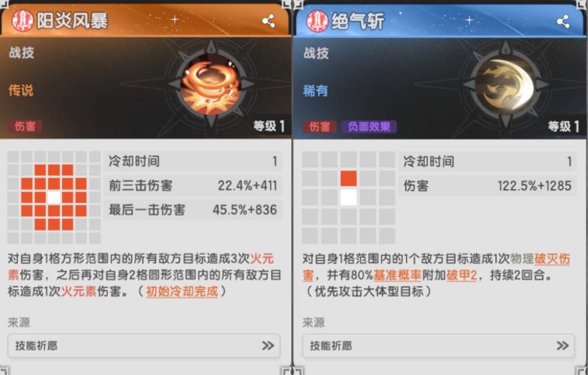This screenshot has width=588, height=375.
Task: Select the 技能祈愿 source row under 绝气斩
Action: [439, 346]
